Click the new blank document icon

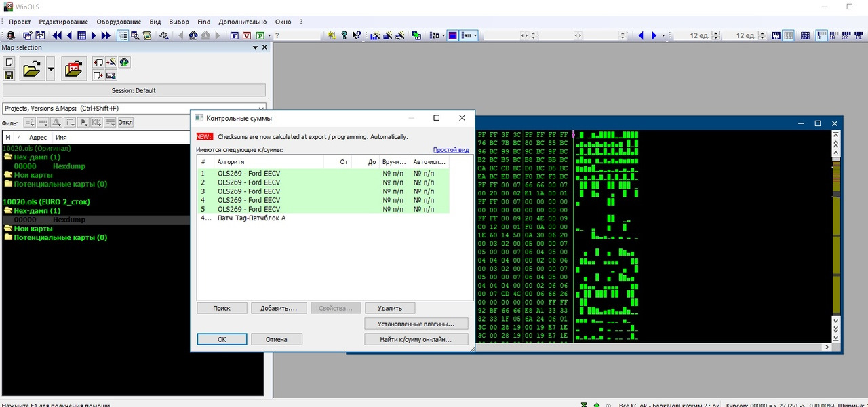click(9, 62)
